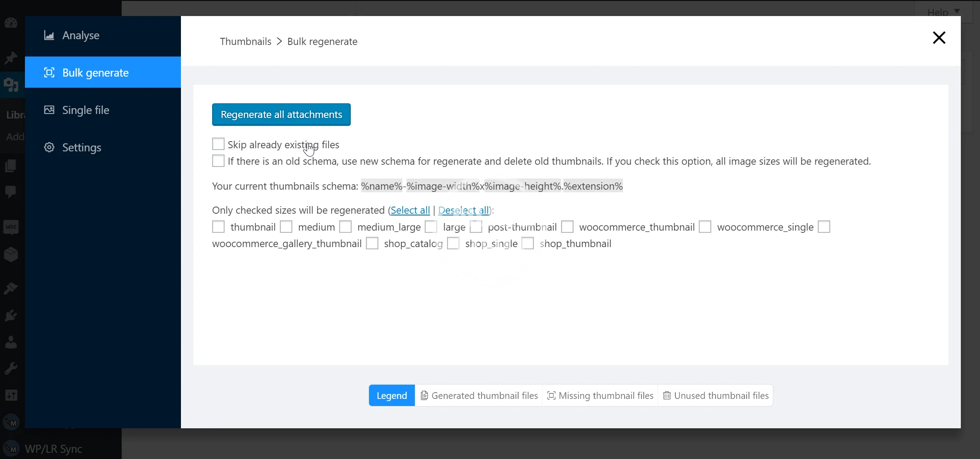The width and height of the screenshot is (980, 459).
Task: Click the Users icon in admin sidebar
Action: [11, 342]
